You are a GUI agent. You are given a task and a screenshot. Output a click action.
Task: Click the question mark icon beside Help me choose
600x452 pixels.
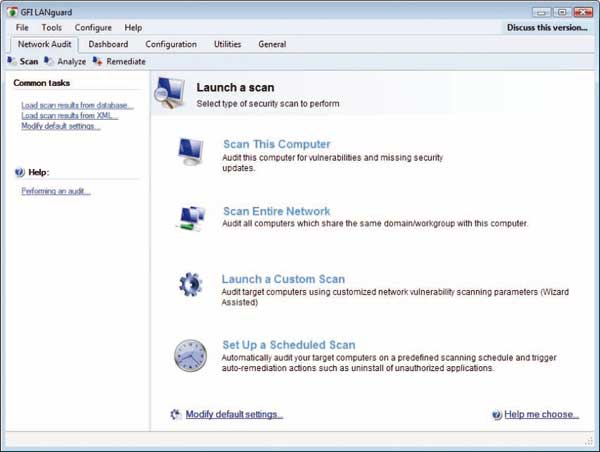click(x=497, y=414)
